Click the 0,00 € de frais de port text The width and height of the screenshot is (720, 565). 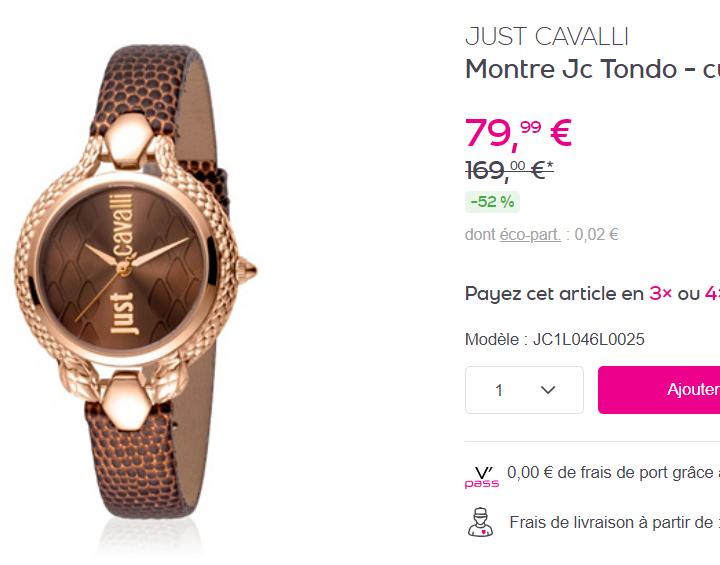click(x=612, y=473)
